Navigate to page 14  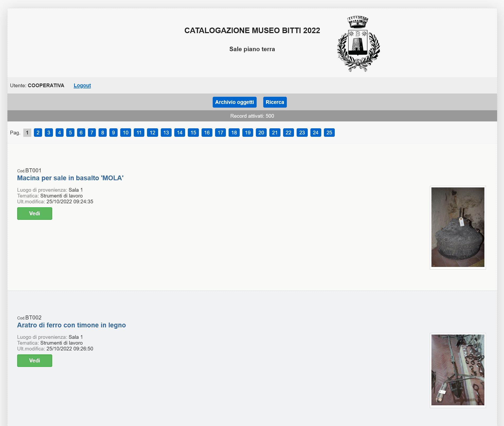coord(180,133)
